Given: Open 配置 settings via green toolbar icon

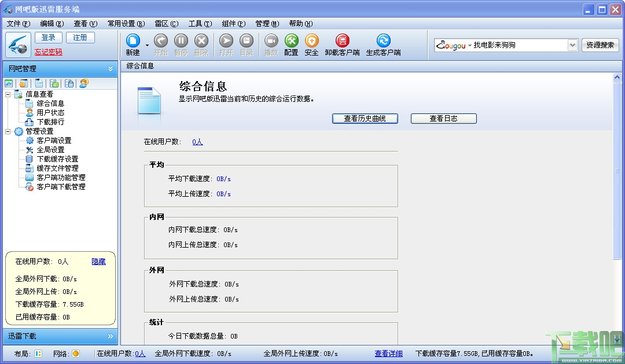Looking at the screenshot, I should 291,41.
